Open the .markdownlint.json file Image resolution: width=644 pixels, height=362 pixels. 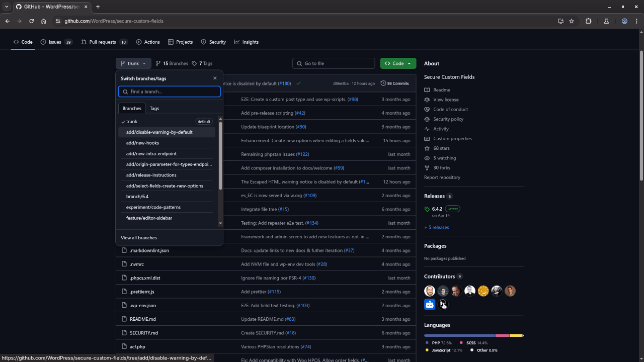149,250
